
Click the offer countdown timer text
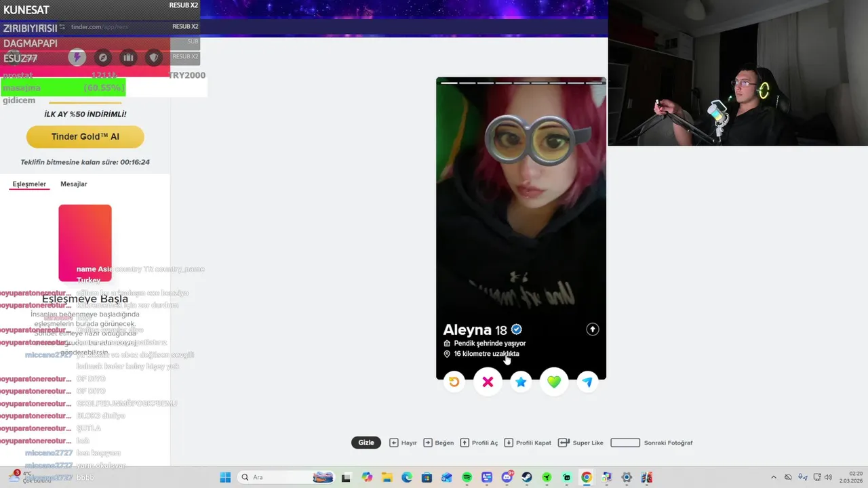(x=85, y=162)
